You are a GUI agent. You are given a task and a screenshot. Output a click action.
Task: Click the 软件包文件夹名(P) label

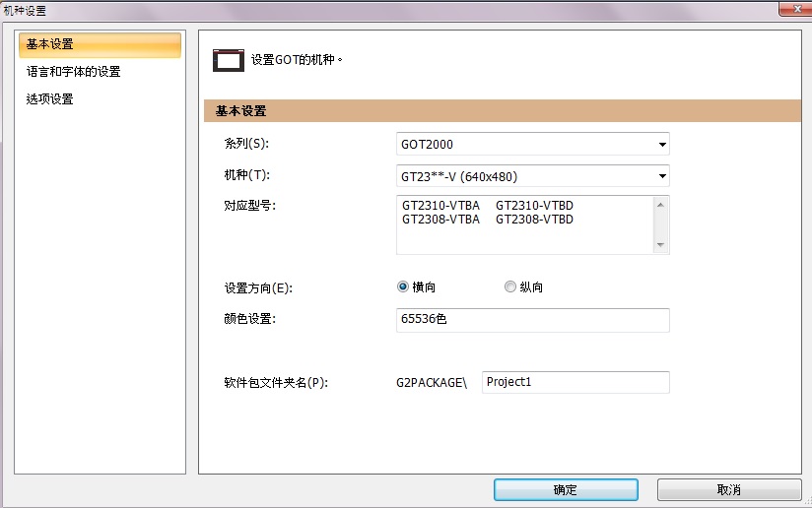(x=275, y=383)
